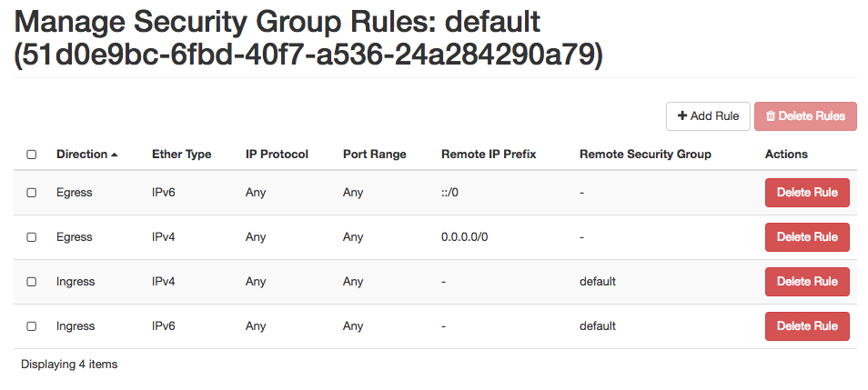
Task: Click the Port Range column header
Action: 375,155
